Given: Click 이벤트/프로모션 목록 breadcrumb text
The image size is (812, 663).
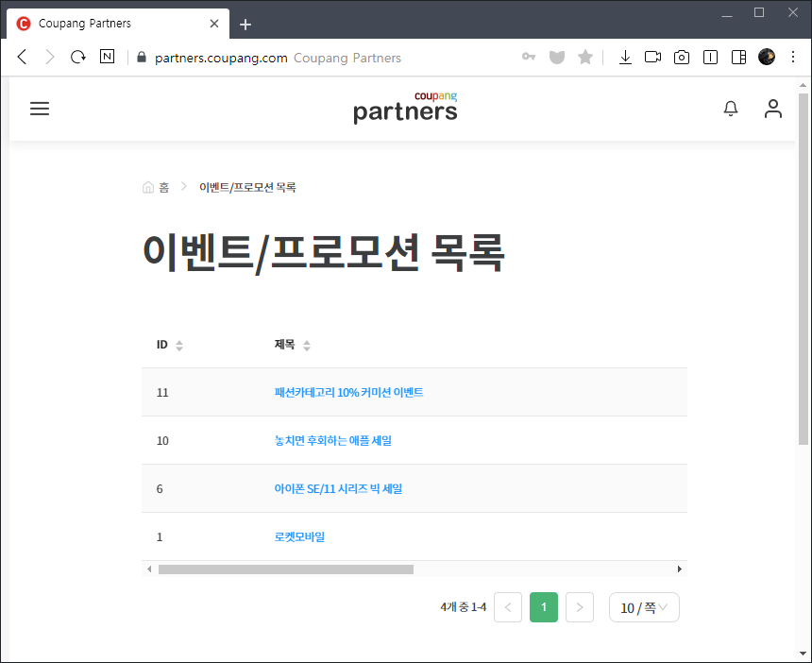Looking at the screenshot, I should tap(247, 188).
